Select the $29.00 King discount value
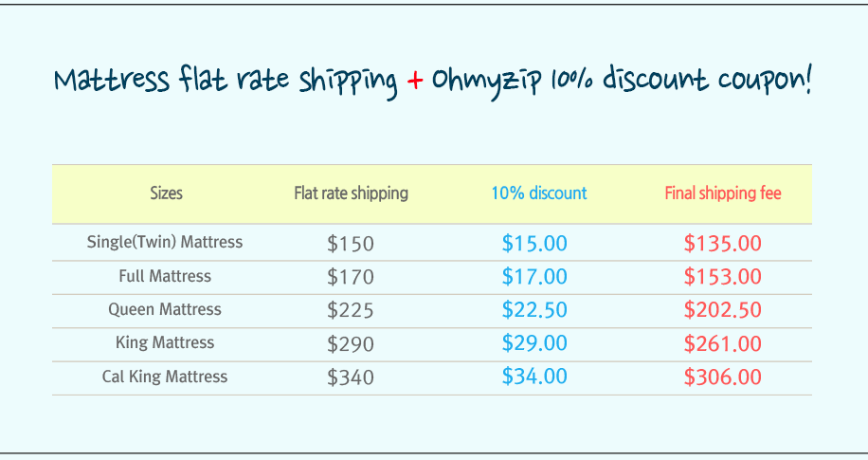The image size is (868, 460). point(534,343)
